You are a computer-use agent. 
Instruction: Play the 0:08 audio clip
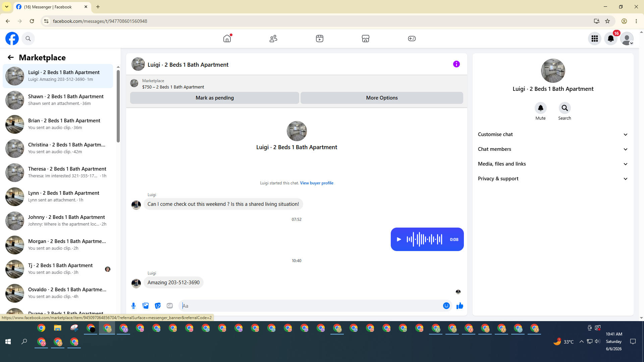tap(399, 239)
